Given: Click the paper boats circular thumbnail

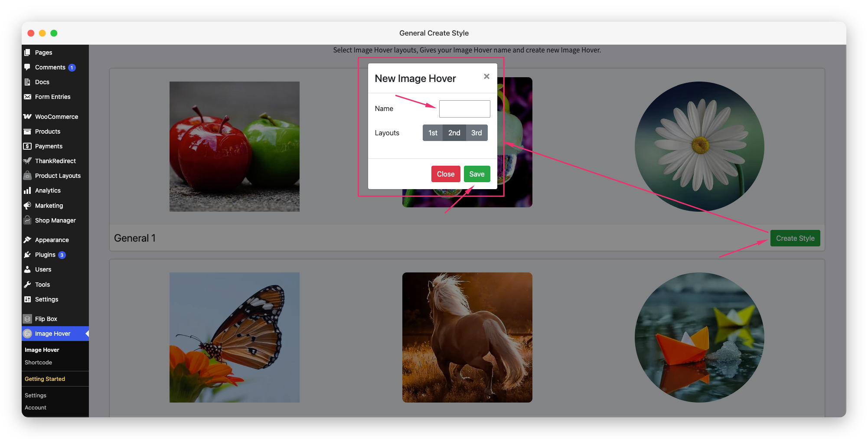Looking at the screenshot, I should point(699,337).
